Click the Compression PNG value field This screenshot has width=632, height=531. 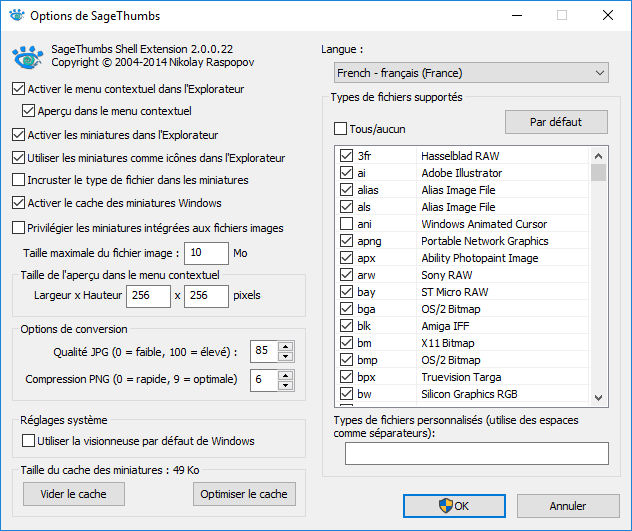pyautogui.click(x=264, y=380)
